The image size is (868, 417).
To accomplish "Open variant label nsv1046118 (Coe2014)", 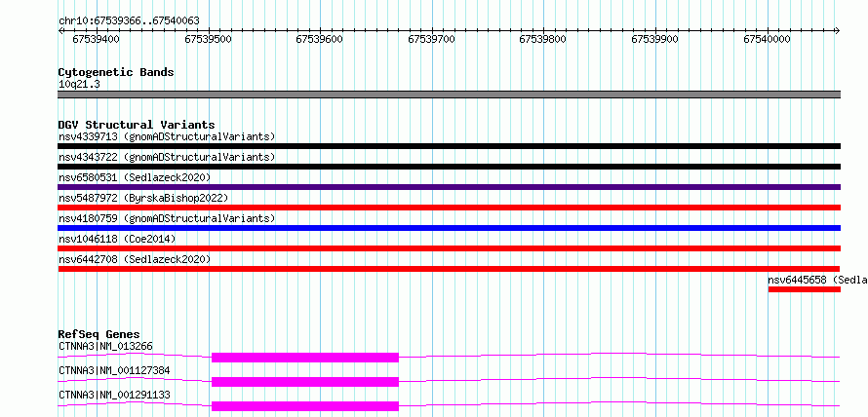I will pyautogui.click(x=117, y=239).
